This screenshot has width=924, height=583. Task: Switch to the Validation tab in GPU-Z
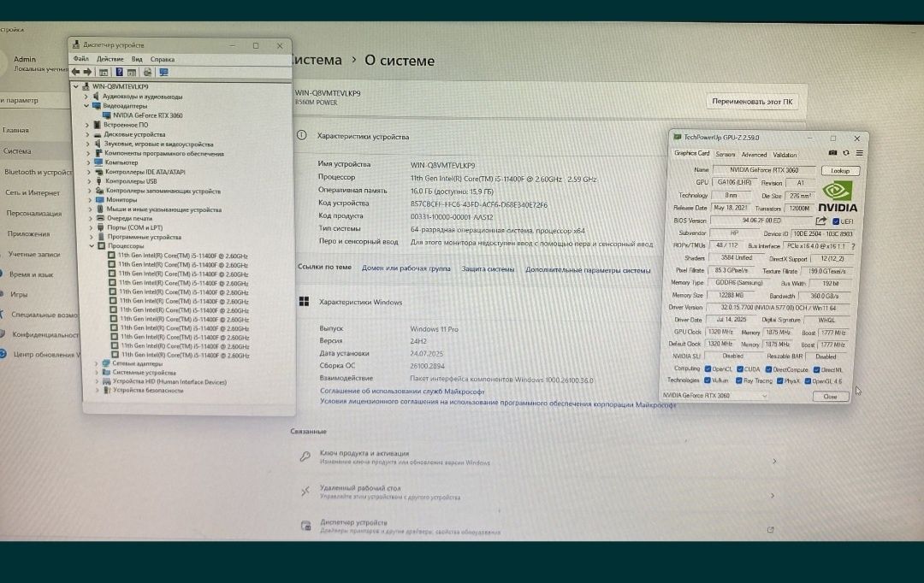coord(785,155)
